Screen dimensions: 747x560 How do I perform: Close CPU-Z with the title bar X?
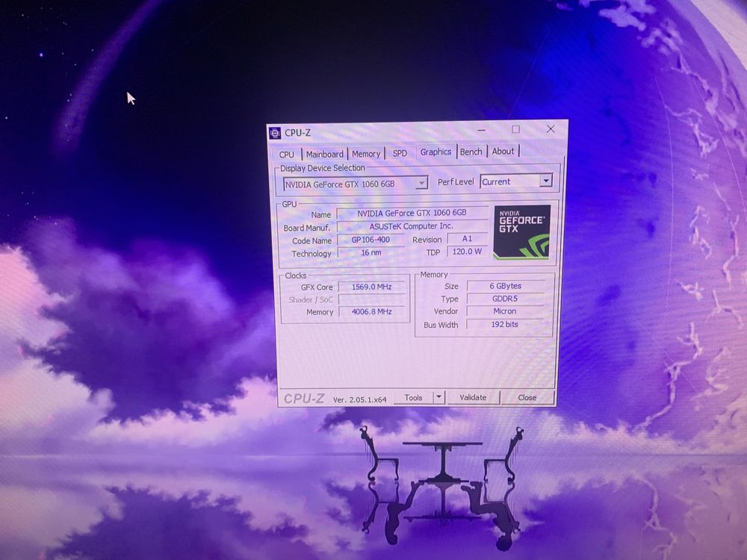point(551,128)
